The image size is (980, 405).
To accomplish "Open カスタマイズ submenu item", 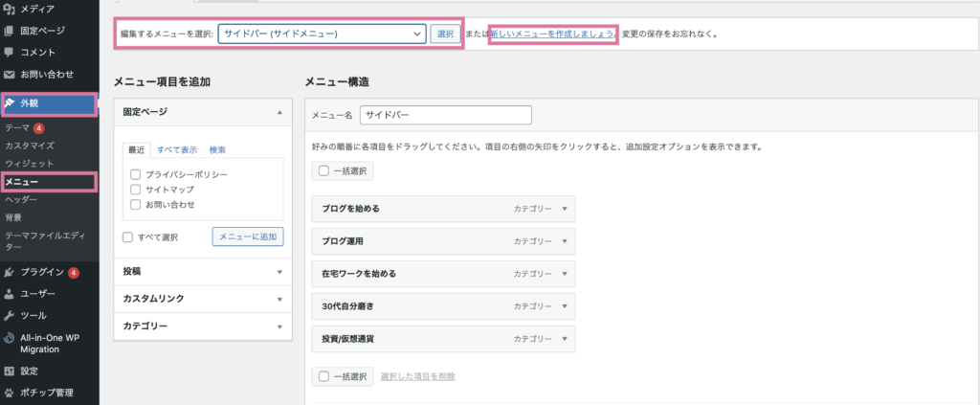I will click(x=30, y=146).
